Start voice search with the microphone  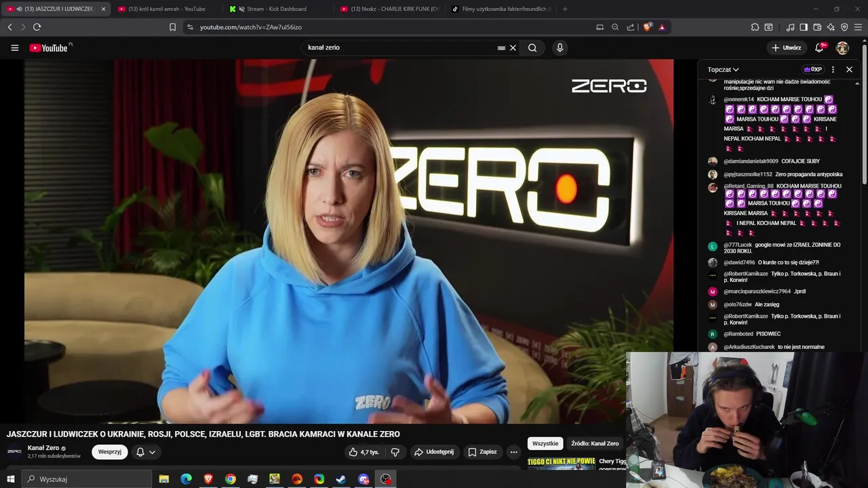click(x=559, y=48)
